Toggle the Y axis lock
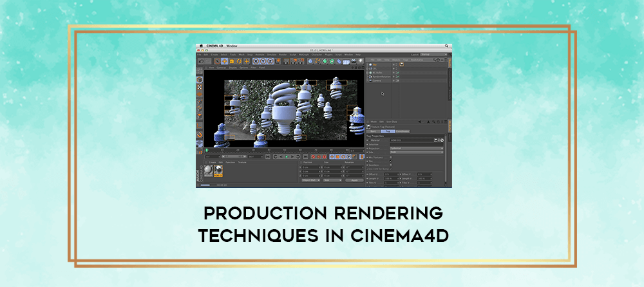 click(263, 61)
